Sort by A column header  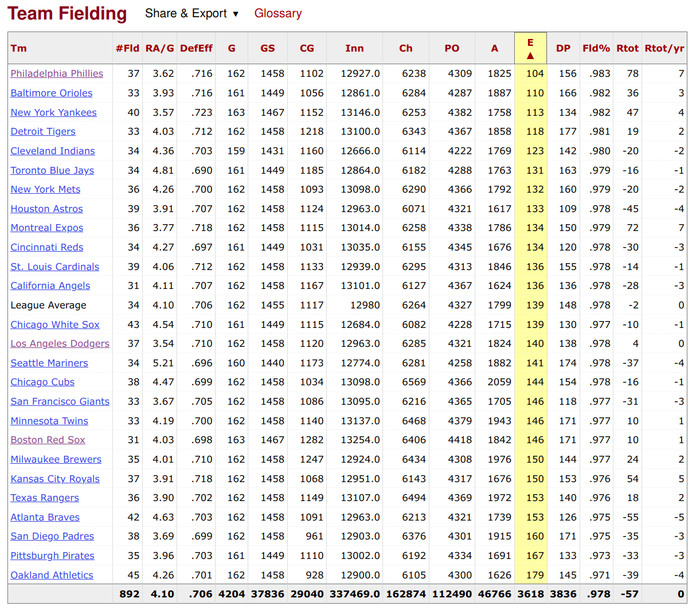(495, 48)
